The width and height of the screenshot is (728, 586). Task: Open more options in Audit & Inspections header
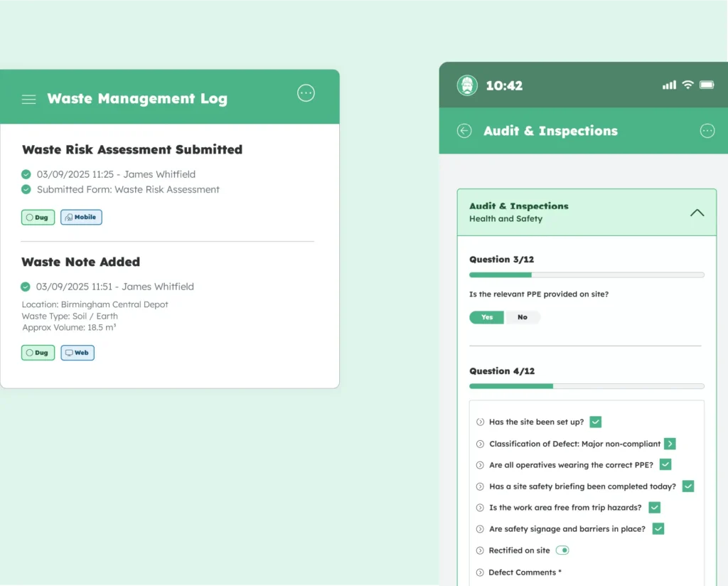click(707, 131)
